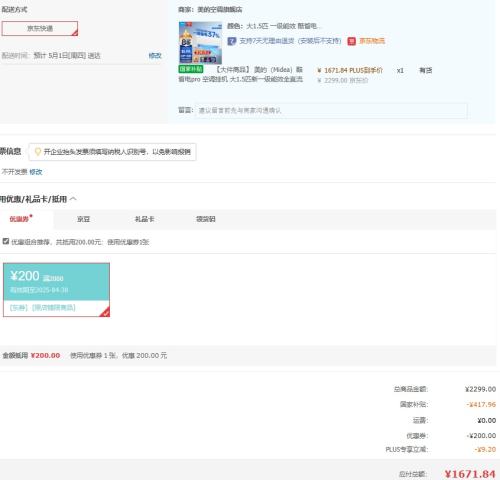Toggle the recommended coupon combination checkbox
The height and width of the screenshot is (480, 500).
(x=6, y=241)
